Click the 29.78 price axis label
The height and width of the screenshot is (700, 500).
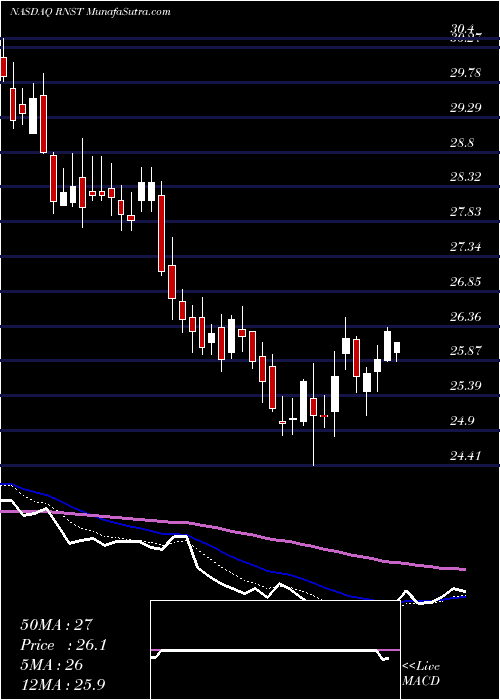pyautogui.click(x=466, y=72)
